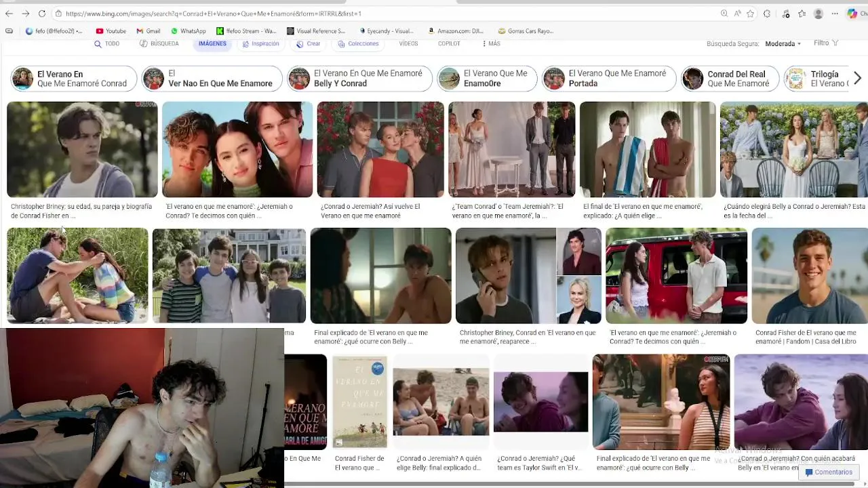The image size is (868, 488).
Task: Select the 'Belly Y Conrad' suggestion chip
Action: pyautogui.click(x=359, y=79)
